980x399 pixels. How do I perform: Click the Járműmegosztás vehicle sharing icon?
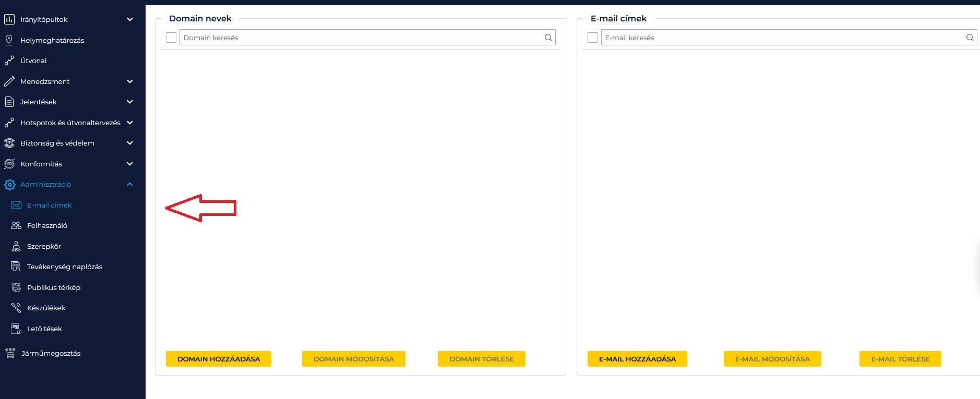pos(10,353)
